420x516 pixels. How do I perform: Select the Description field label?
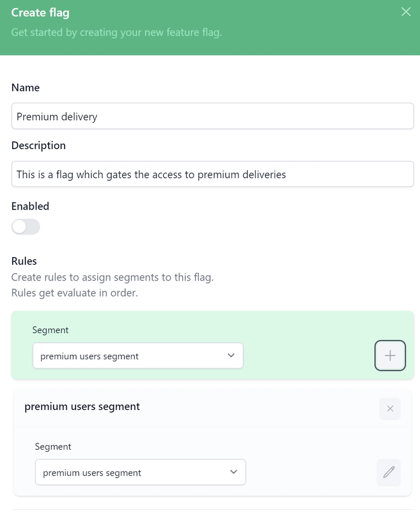point(38,146)
